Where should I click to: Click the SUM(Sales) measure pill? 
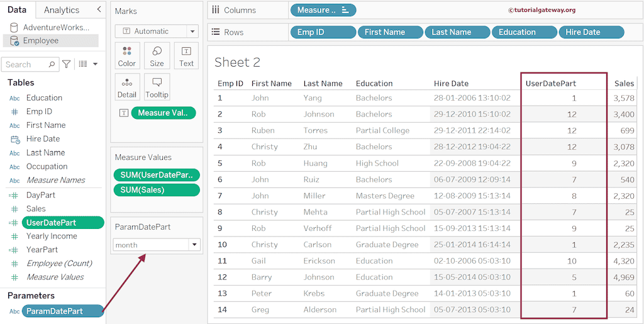[x=156, y=190]
